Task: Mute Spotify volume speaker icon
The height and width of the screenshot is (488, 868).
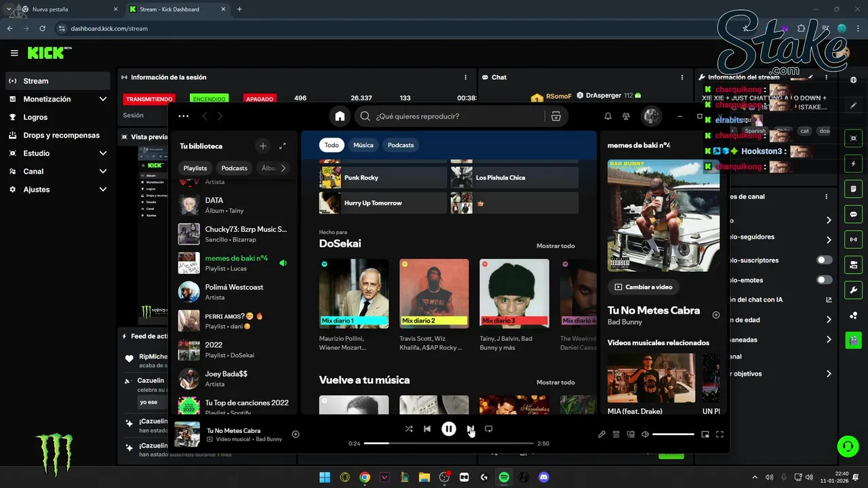Action: click(x=646, y=434)
